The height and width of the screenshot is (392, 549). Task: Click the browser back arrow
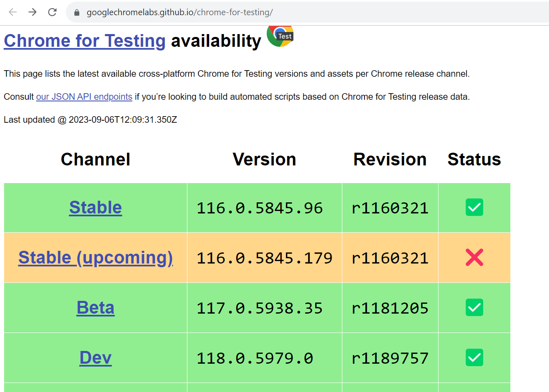(13, 12)
